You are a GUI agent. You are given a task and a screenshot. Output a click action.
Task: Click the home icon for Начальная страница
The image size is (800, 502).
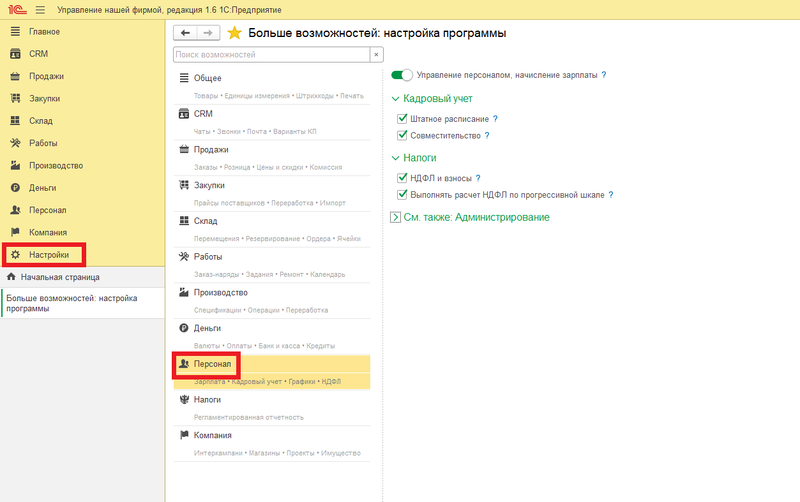[11, 277]
